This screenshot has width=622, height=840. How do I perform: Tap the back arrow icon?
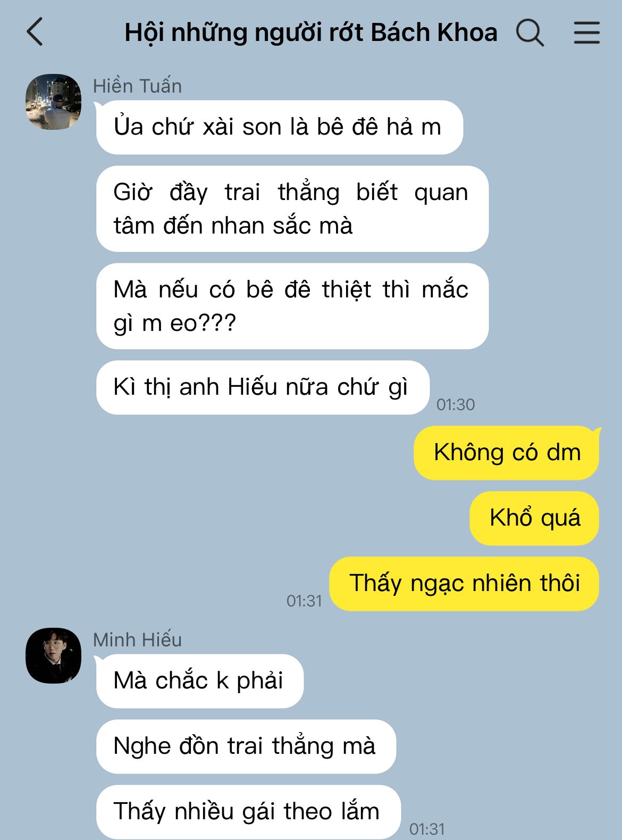(x=35, y=31)
